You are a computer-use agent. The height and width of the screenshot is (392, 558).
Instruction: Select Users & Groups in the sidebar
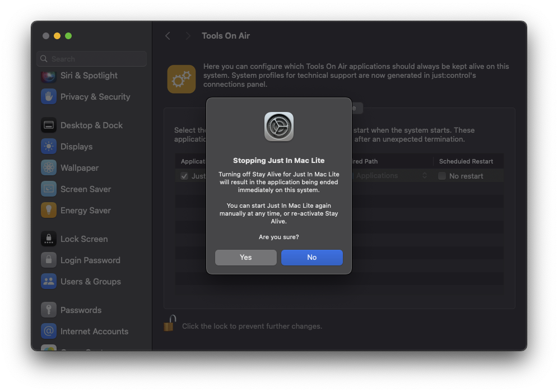pos(91,282)
